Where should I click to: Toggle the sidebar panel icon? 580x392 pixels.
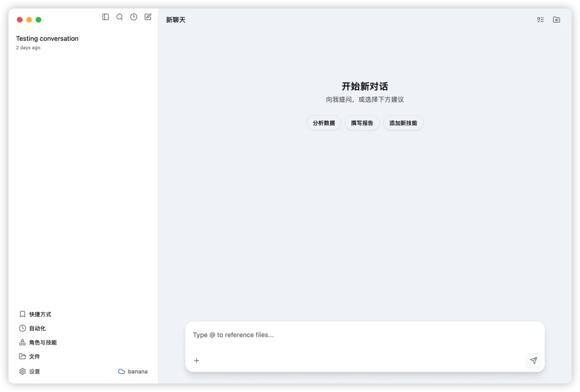(x=105, y=17)
